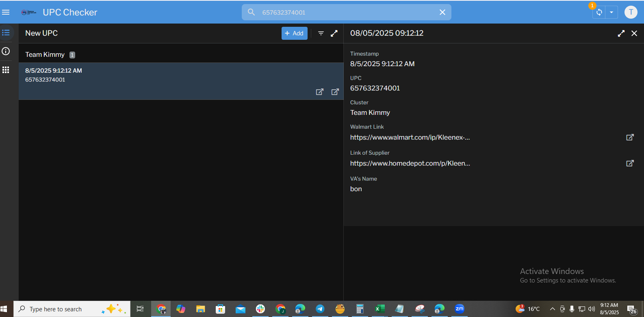The image size is (644, 317).
Task: Select the list view sidebar icon
Action: point(6,32)
